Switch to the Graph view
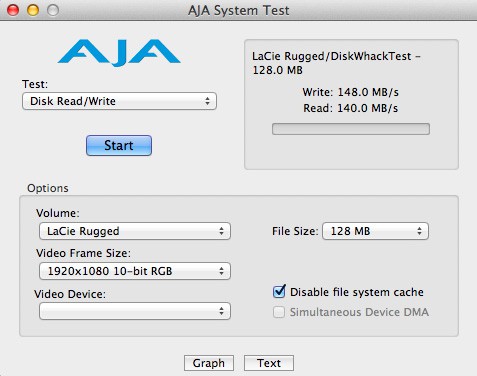 pyautogui.click(x=209, y=363)
